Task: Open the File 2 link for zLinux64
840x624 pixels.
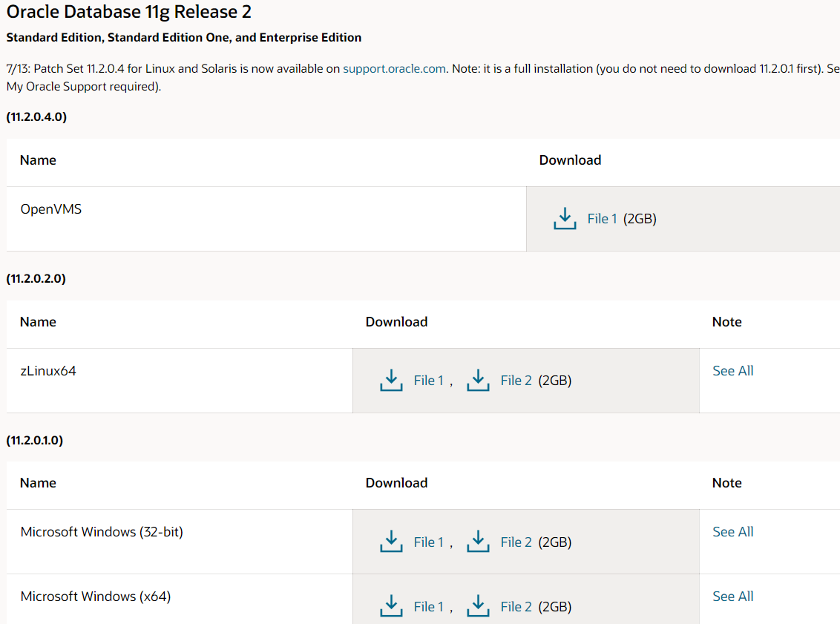Action: (x=516, y=381)
